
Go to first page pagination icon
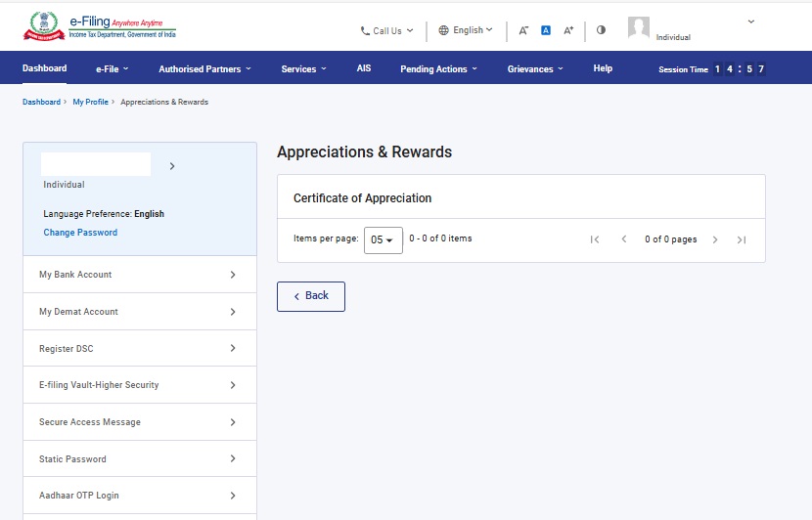click(595, 239)
